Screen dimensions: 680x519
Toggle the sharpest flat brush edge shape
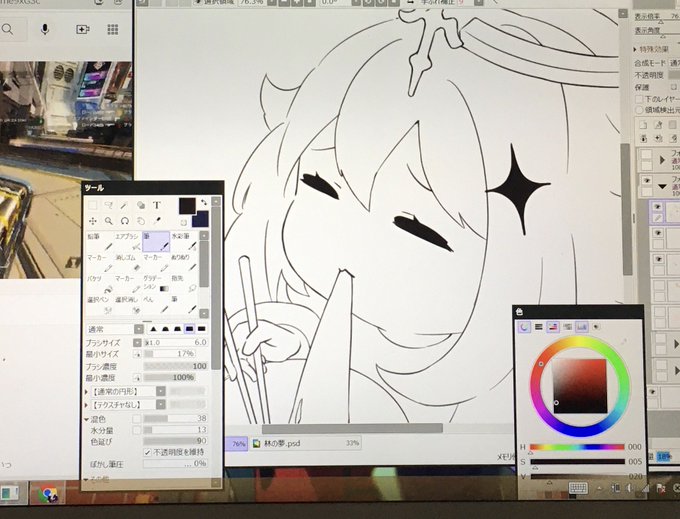coord(202,329)
